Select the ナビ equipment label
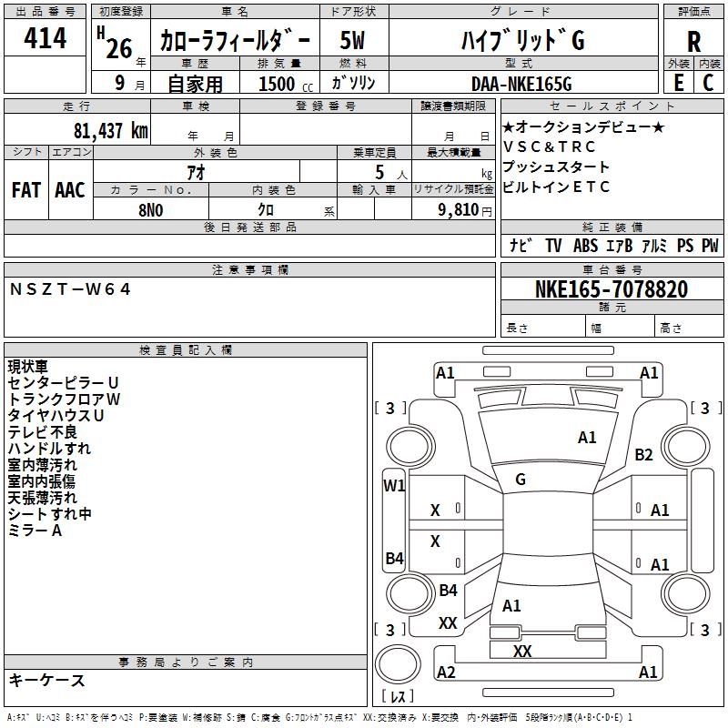This screenshot has width=728, height=728. point(520,245)
